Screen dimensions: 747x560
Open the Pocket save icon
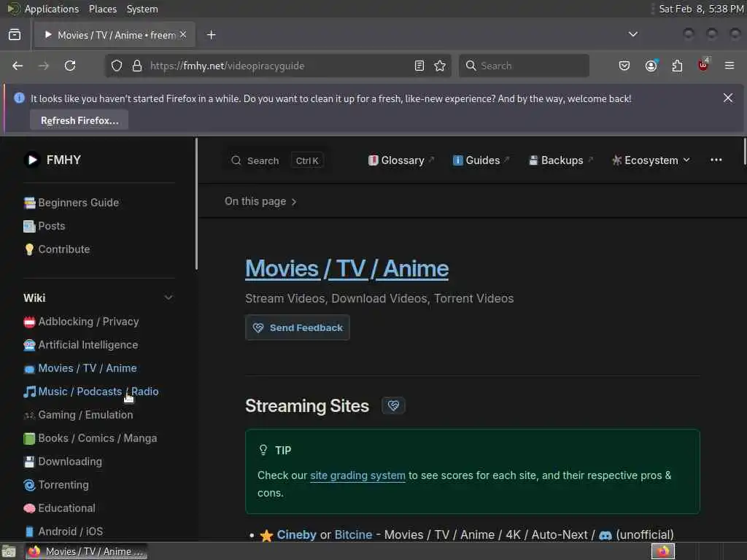click(x=624, y=66)
